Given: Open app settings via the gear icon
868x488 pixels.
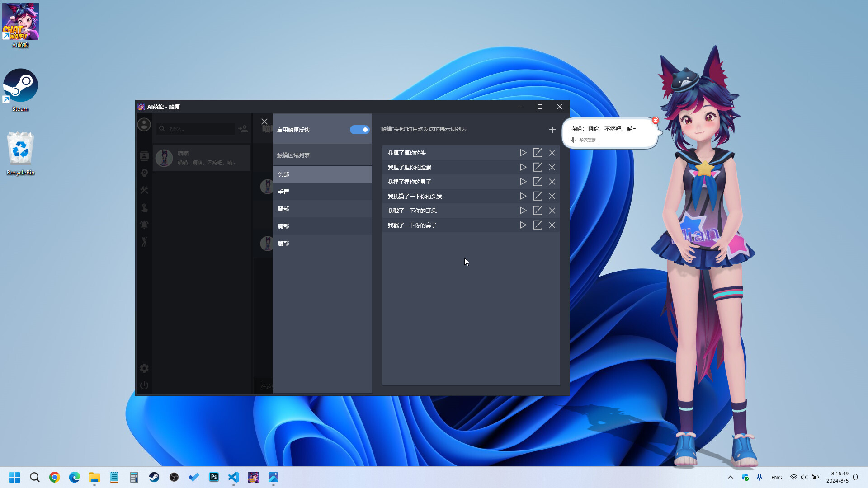Looking at the screenshot, I should [144, 368].
